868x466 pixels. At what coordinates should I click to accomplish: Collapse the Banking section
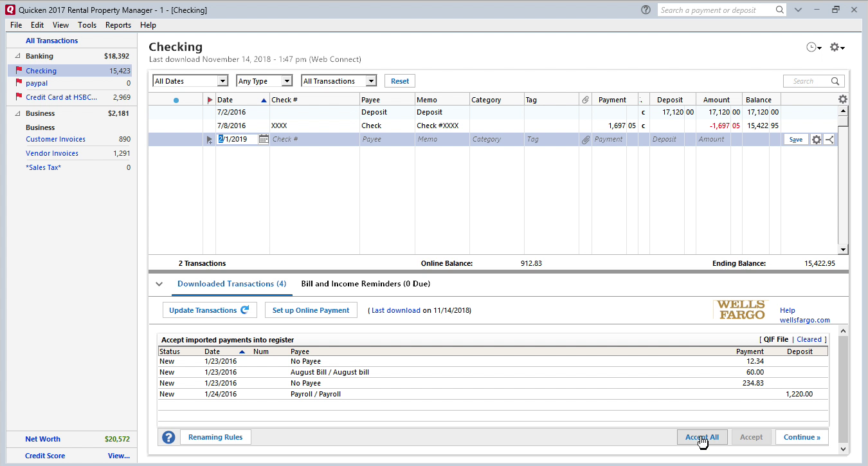17,57
